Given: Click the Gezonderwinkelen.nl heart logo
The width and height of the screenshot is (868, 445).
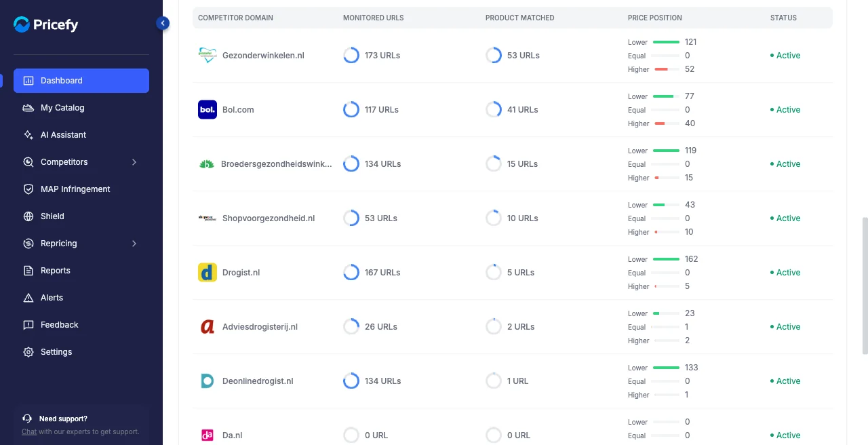Looking at the screenshot, I should tap(208, 56).
